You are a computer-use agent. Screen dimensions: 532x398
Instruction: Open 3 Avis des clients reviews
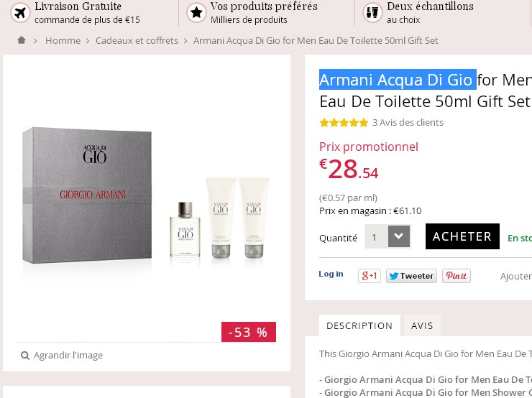pyautogui.click(x=408, y=122)
